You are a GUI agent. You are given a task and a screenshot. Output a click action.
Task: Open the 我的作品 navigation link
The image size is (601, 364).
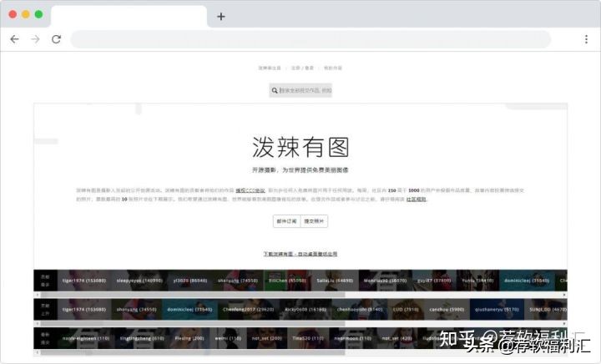pos(333,68)
